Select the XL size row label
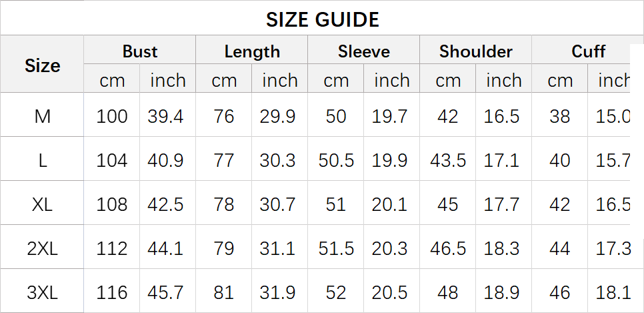 [43, 204]
